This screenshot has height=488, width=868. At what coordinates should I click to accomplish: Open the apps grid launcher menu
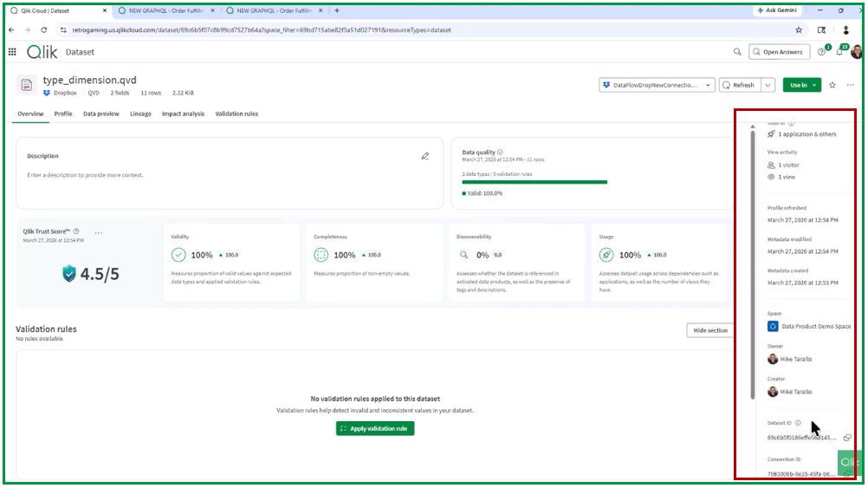[x=12, y=52]
